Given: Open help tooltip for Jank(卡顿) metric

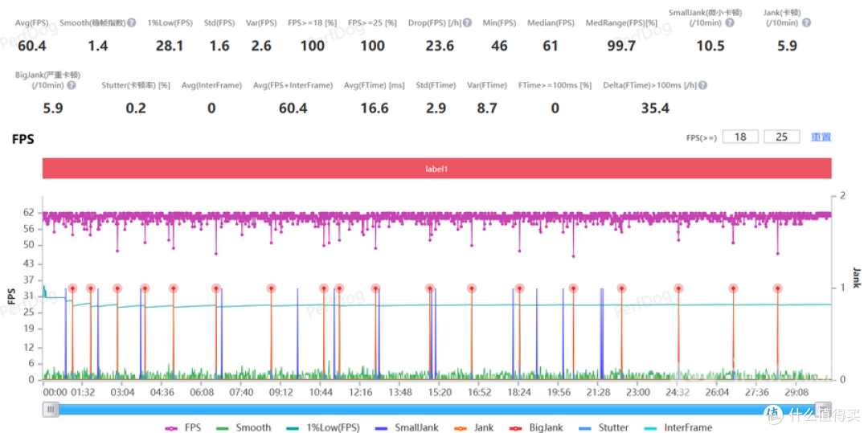Looking at the screenshot, I should coord(806,23).
